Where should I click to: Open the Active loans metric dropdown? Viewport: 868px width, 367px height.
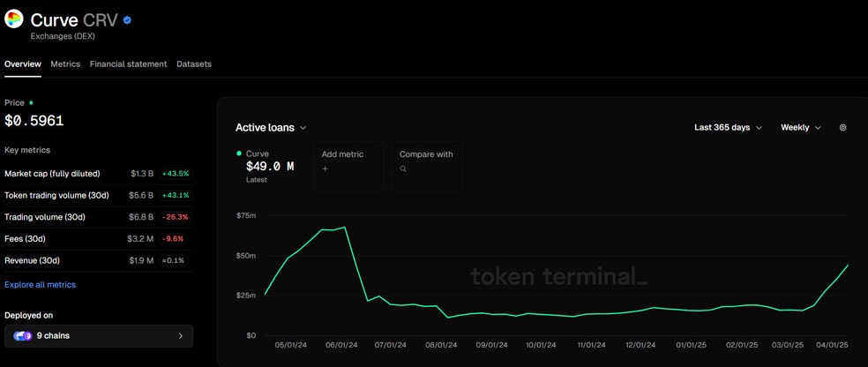pyautogui.click(x=271, y=127)
